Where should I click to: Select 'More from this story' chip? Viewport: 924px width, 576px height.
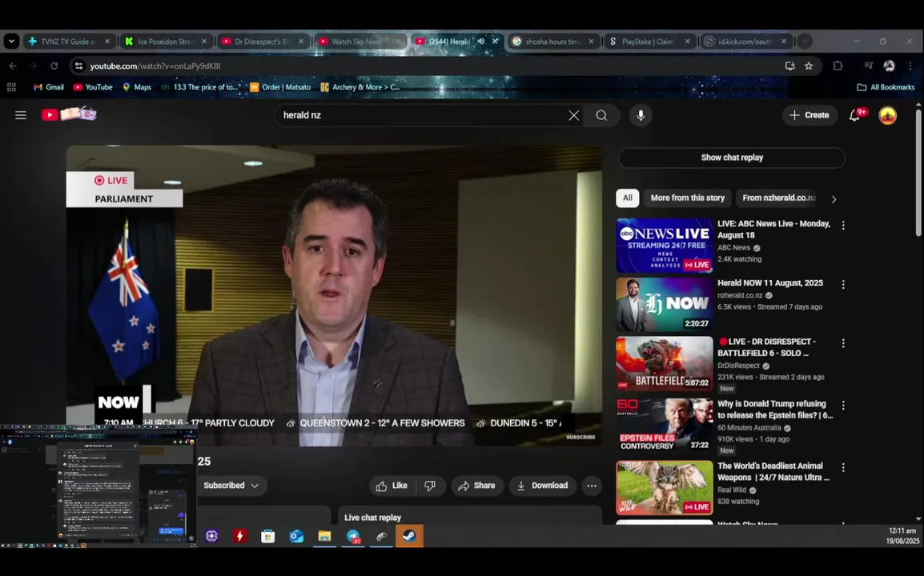(687, 198)
